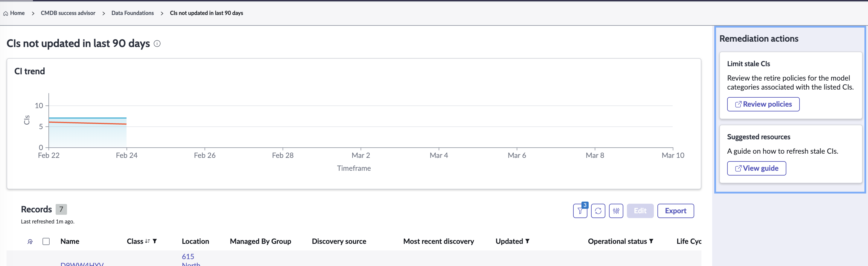Click the Class column filter funnel icon
Screen dimensions: 868x266
[x=155, y=241]
